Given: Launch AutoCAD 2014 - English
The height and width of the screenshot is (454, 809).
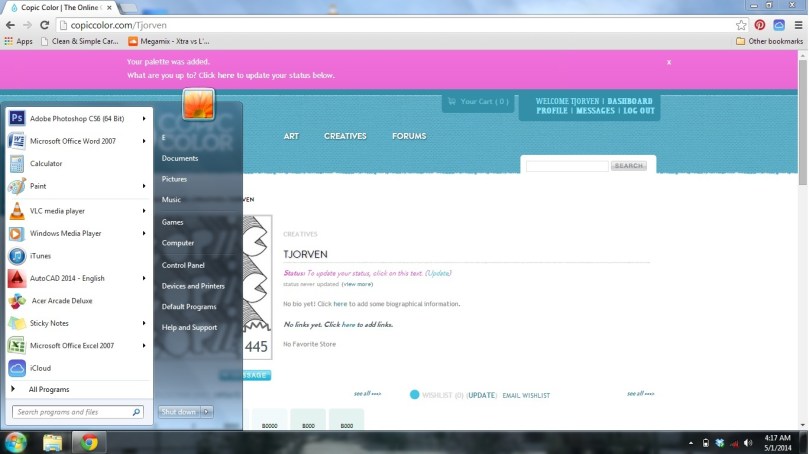Looking at the screenshot, I should coord(67,279).
